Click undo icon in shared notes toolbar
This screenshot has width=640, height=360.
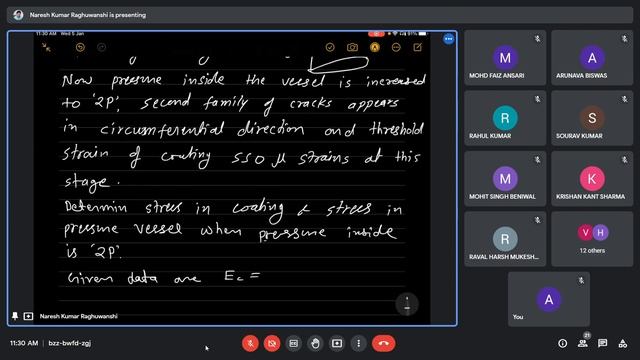(80, 47)
